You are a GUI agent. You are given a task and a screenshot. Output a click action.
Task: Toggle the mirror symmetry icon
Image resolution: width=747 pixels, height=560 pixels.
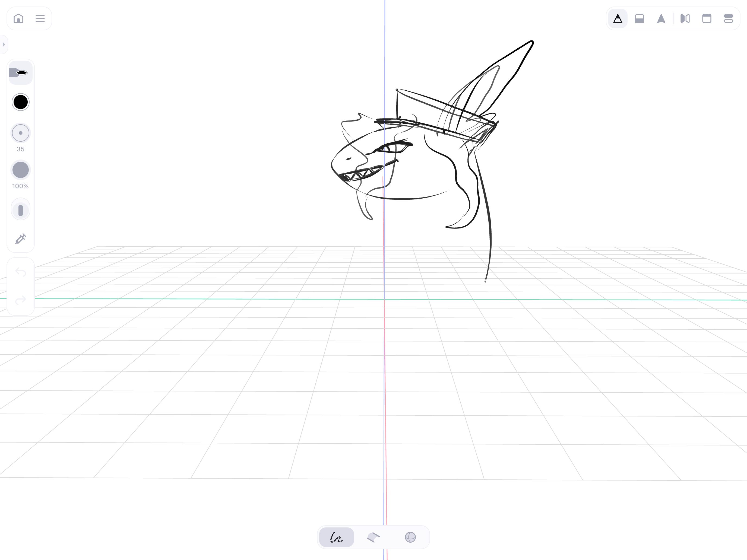(x=685, y=18)
